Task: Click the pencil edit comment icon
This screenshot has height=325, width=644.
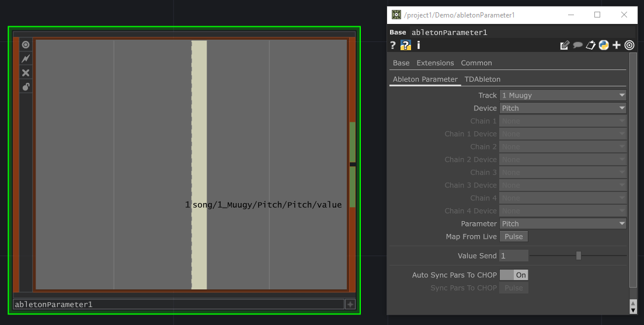Action: tap(565, 45)
